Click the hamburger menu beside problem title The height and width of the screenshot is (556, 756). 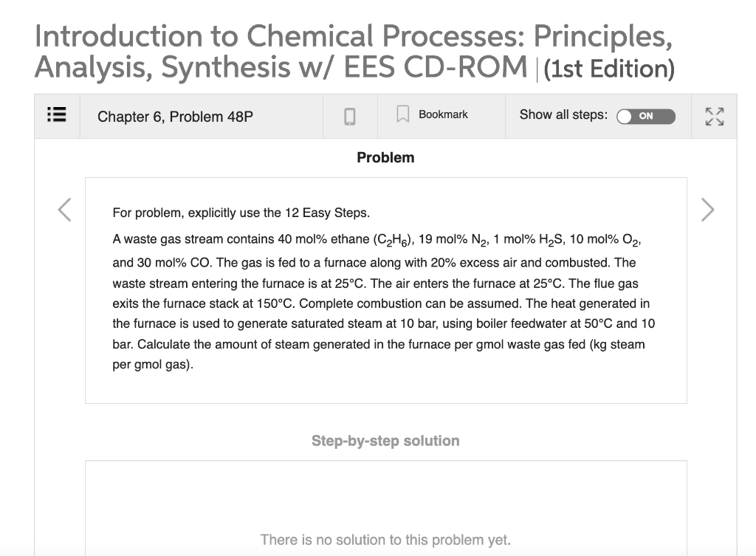(56, 115)
